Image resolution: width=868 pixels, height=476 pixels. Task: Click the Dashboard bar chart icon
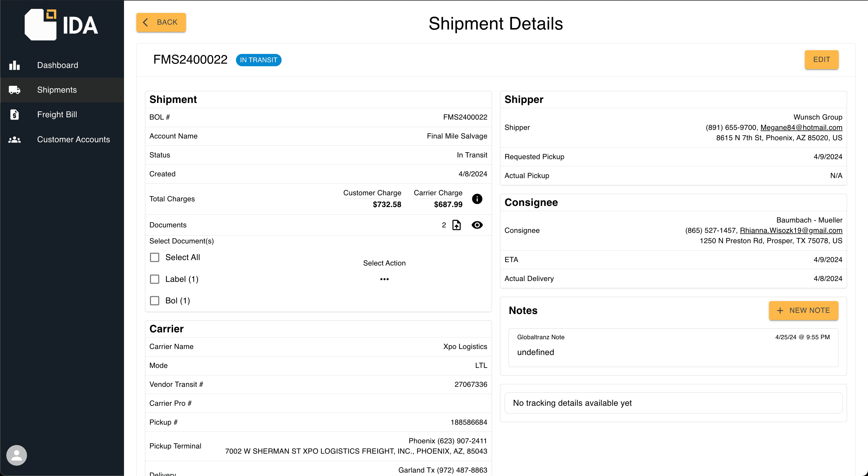point(14,65)
